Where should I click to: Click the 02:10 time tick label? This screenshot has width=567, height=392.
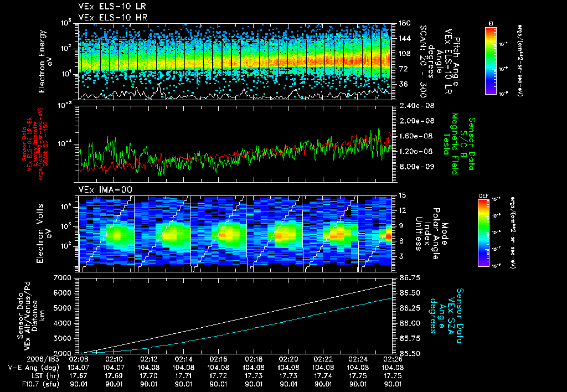click(x=114, y=359)
